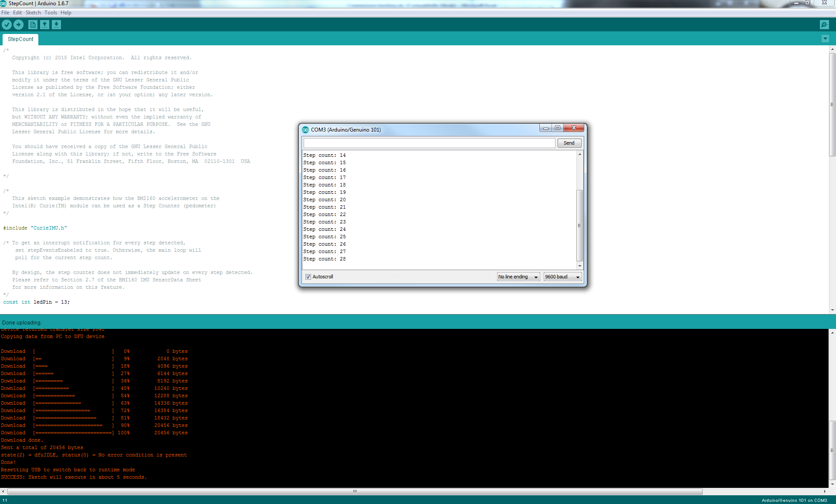The image size is (836, 504).
Task: Click the serial input text field
Action: (x=429, y=143)
